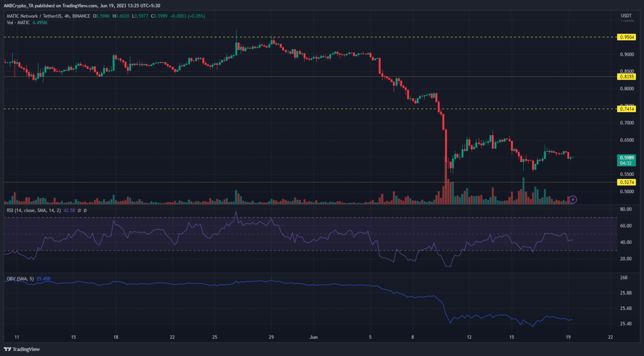Click the 80.00 RSI scale value

(x=626, y=209)
